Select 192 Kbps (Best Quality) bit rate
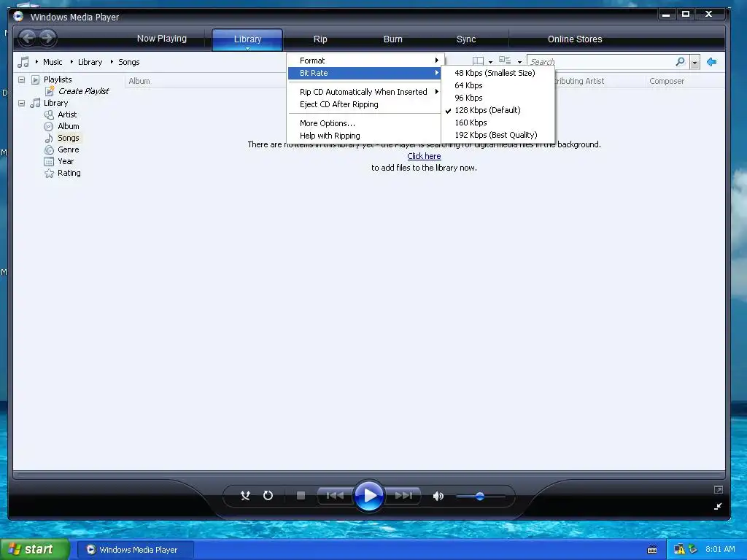The image size is (747, 560). tap(498, 135)
